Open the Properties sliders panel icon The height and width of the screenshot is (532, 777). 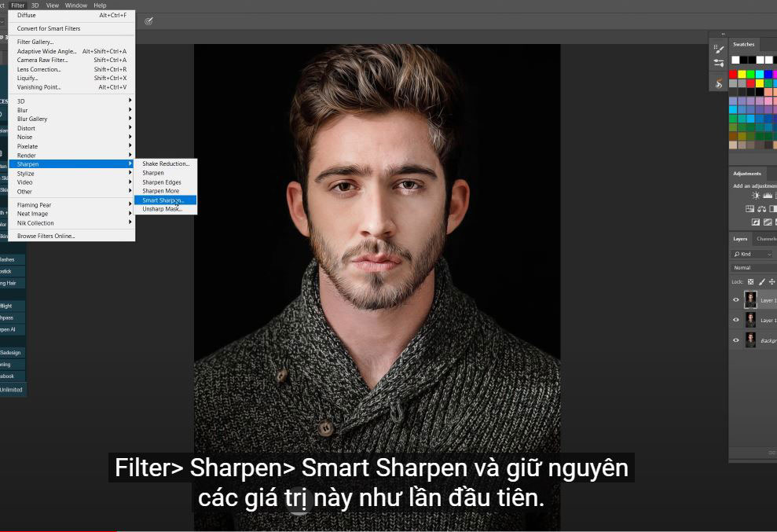click(719, 63)
